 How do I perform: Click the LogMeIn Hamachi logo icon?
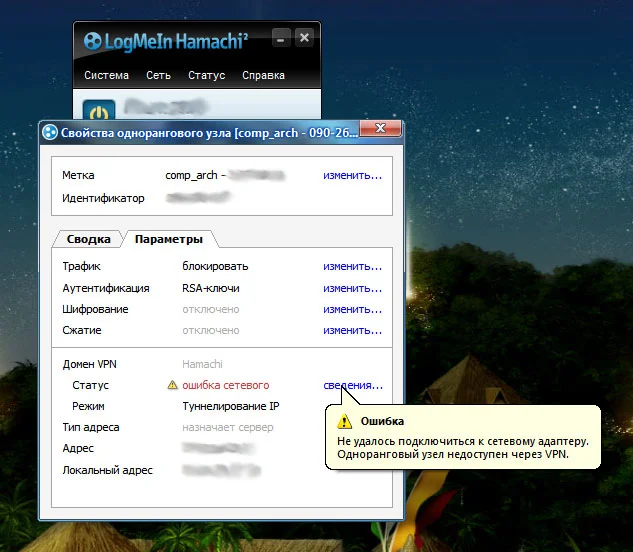point(92,41)
